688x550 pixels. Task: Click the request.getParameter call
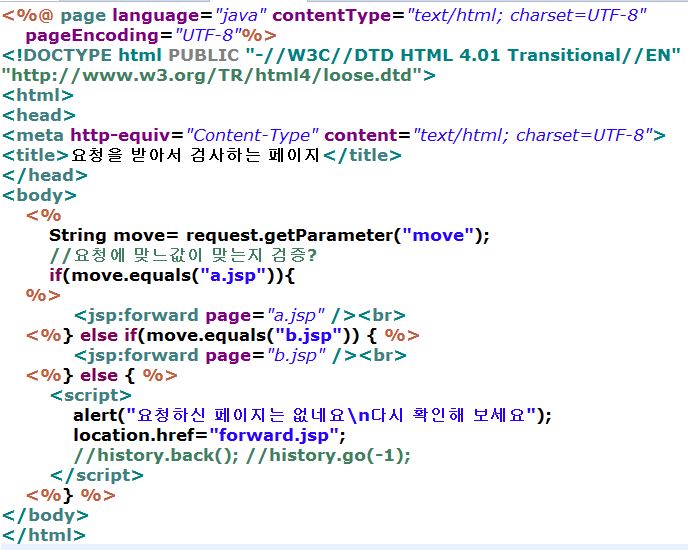pyautogui.click(x=337, y=235)
